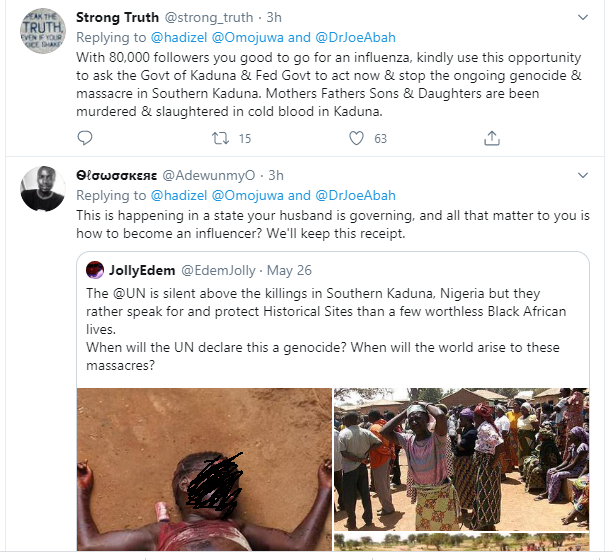Like Strong Truth's tweet
This screenshot has height=560, width=613.
[354, 138]
